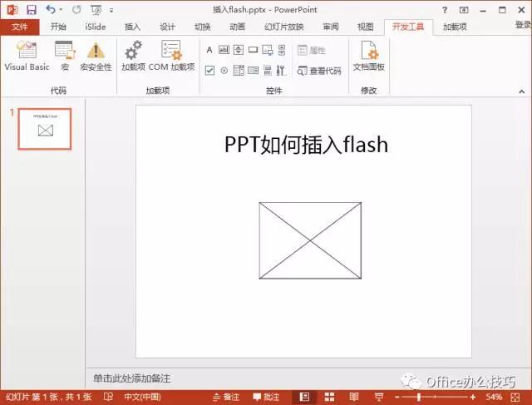Zoom out with minus button
Screen dimensions: 532x405
click(397, 397)
